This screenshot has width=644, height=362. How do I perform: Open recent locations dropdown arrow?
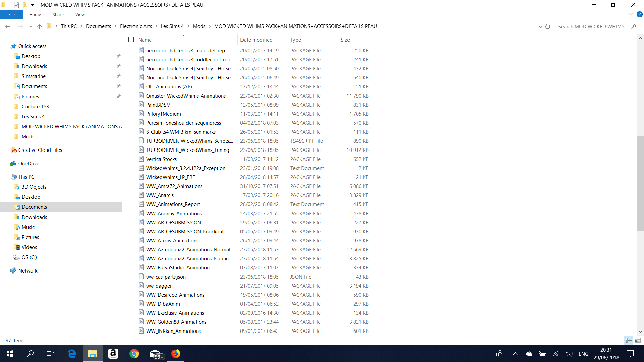point(31,27)
